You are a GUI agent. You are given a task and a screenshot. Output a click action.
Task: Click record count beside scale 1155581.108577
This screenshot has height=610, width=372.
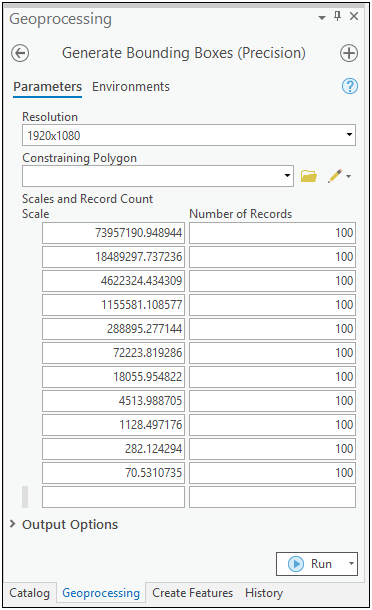click(x=272, y=305)
